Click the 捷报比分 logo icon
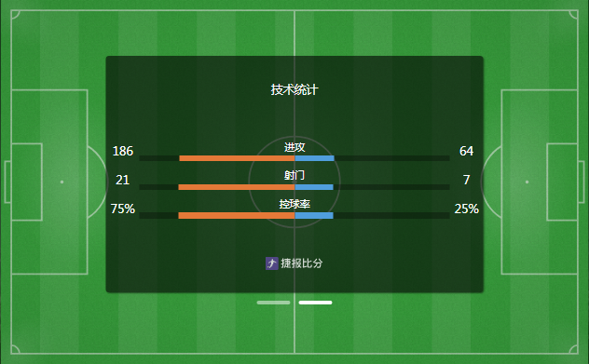The width and height of the screenshot is (589, 364). [271, 263]
